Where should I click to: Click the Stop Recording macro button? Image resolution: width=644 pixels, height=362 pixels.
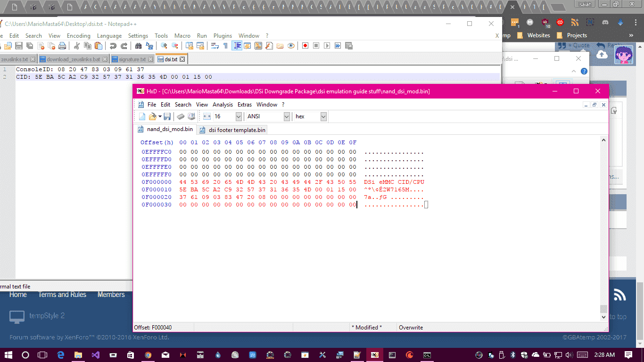[x=316, y=46]
